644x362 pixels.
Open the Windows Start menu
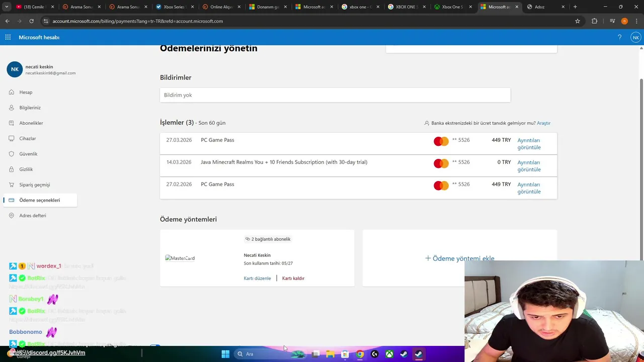(x=225, y=354)
